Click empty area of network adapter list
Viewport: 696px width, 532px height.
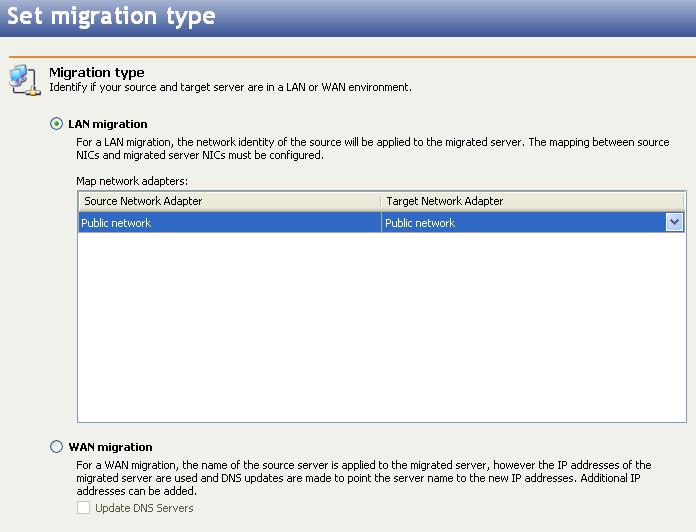click(x=380, y=330)
